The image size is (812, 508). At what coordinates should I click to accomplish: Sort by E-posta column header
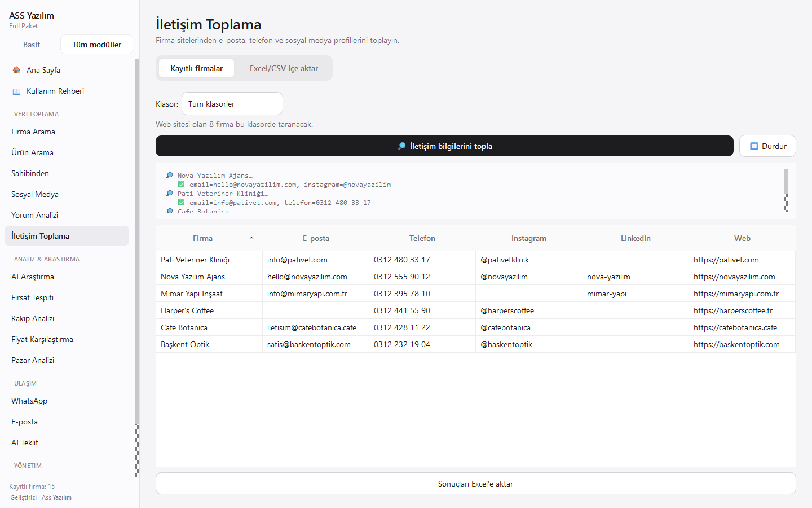coord(316,238)
